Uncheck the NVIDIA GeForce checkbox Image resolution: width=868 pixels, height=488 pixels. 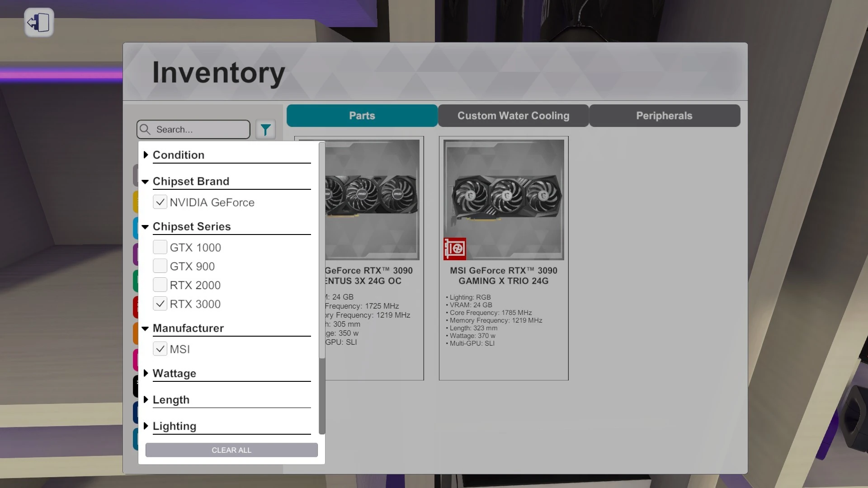(160, 202)
